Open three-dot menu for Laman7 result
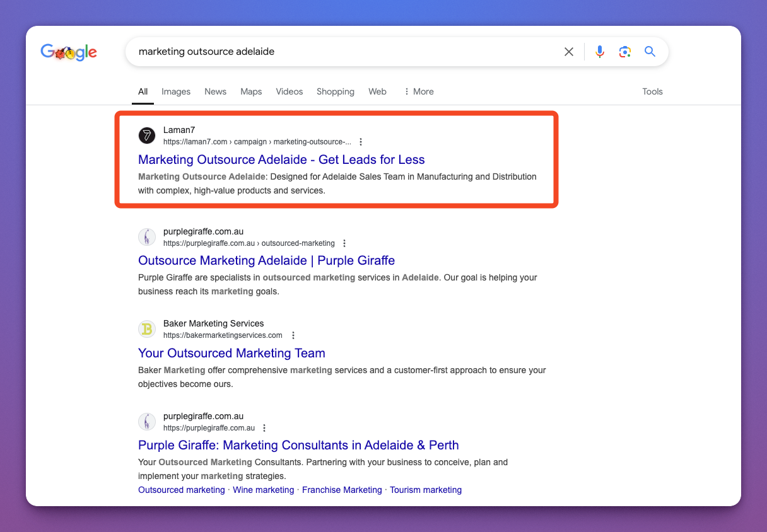 click(361, 142)
